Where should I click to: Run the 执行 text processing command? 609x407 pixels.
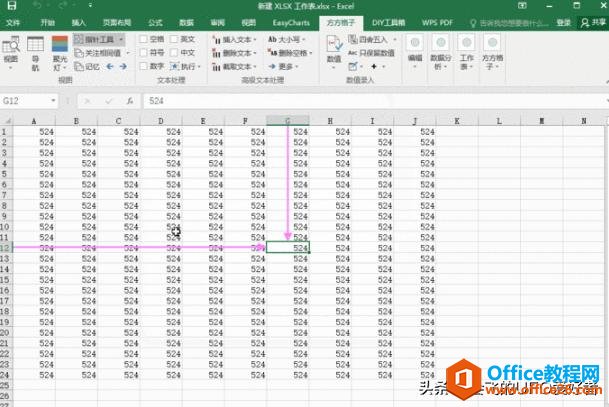pyautogui.click(x=183, y=66)
